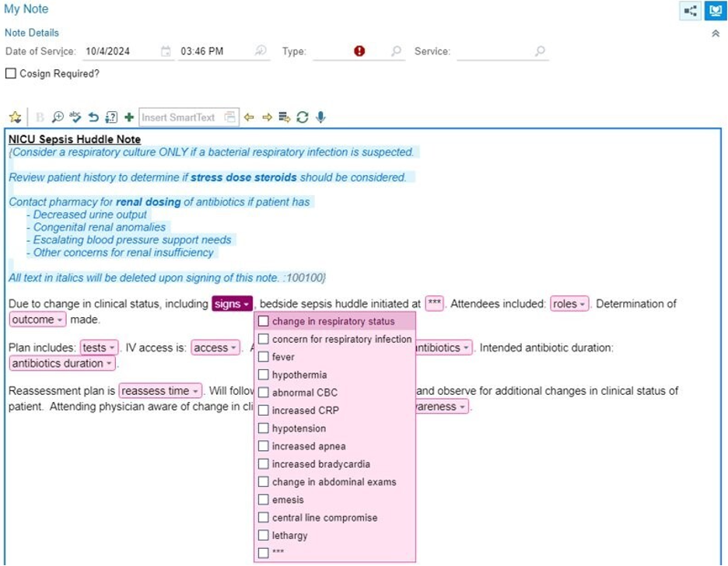This screenshot has width=728, height=566.
Task: Open the 'outcome' SmartList dropdown
Action: pos(37,320)
